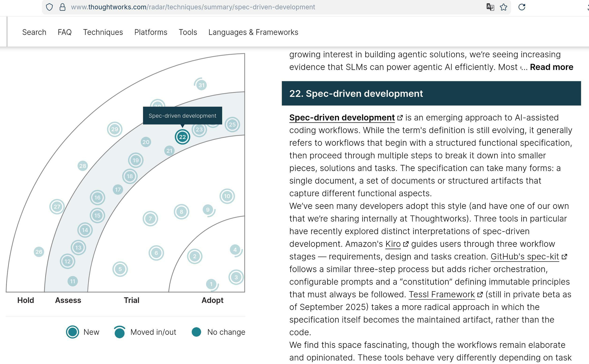Select radar blip 17

[x=118, y=189]
